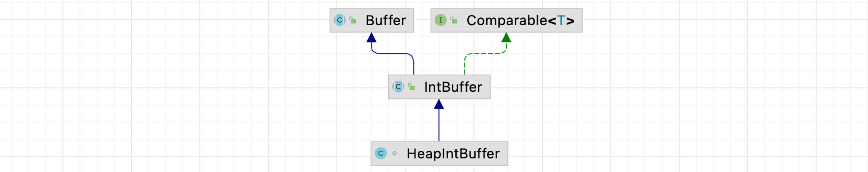Click the green arrowhead under Comparable

tap(506, 38)
